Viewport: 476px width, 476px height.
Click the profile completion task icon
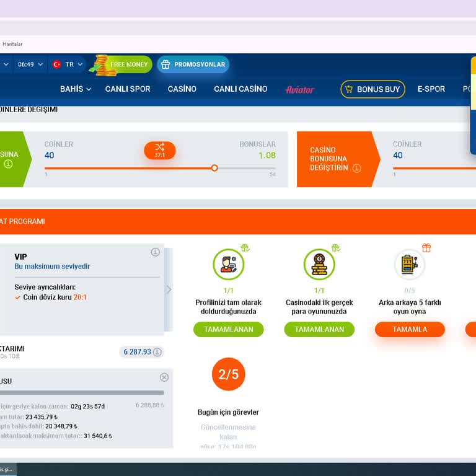click(x=228, y=265)
